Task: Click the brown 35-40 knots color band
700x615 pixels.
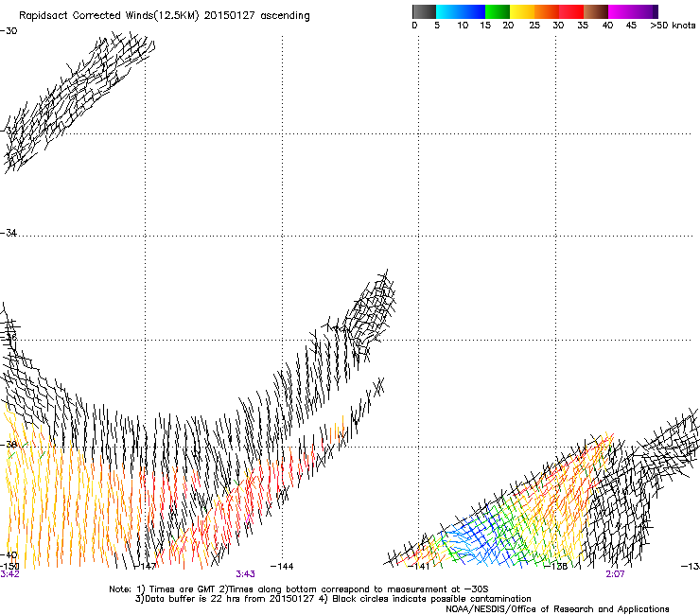Action: pyautogui.click(x=596, y=11)
